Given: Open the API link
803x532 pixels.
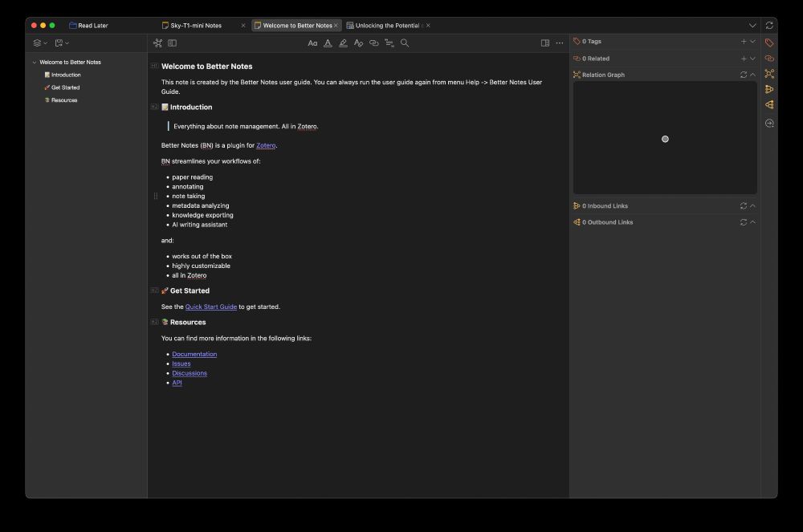Looking at the screenshot, I should (x=177, y=383).
